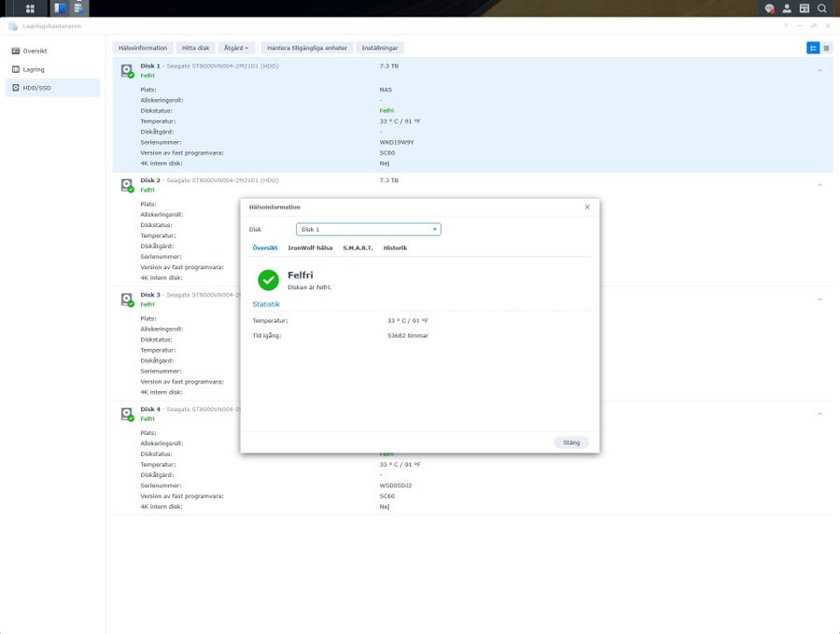Close the Hälsoinformation dialog
This screenshot has width=840, height=634.
click(x=587, y=207)
